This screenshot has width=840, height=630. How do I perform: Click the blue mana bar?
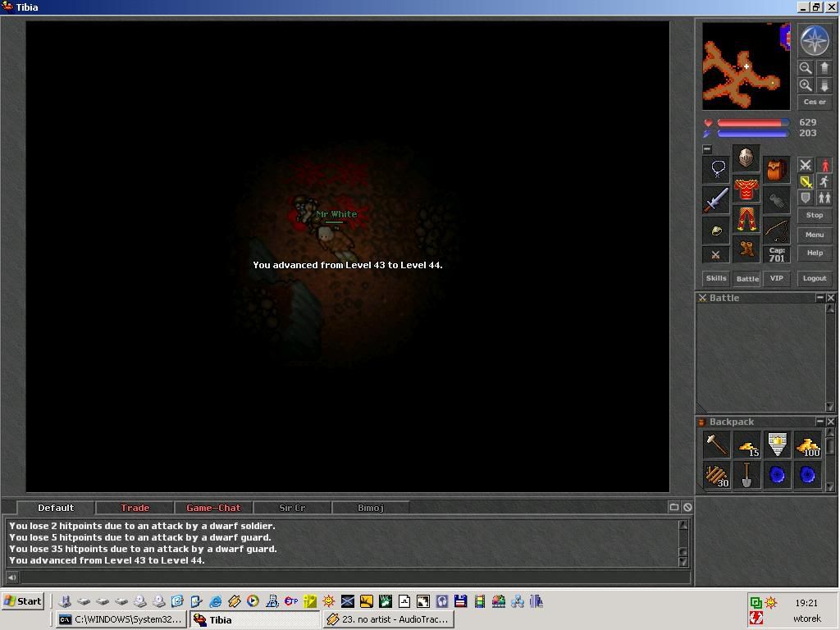pyautogui.click(x=753, y=134)
